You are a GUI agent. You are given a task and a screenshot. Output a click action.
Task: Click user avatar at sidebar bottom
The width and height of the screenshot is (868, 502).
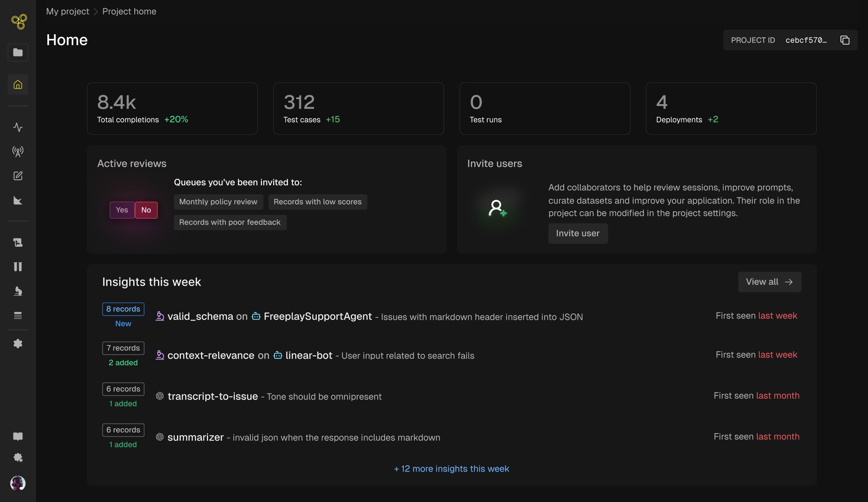click(x=18, y=483)
